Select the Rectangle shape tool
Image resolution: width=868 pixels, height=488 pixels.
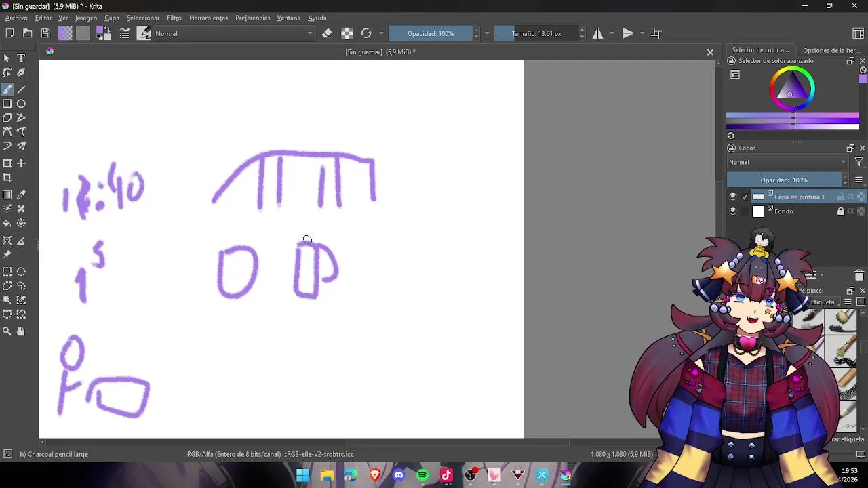pos(7,104)
